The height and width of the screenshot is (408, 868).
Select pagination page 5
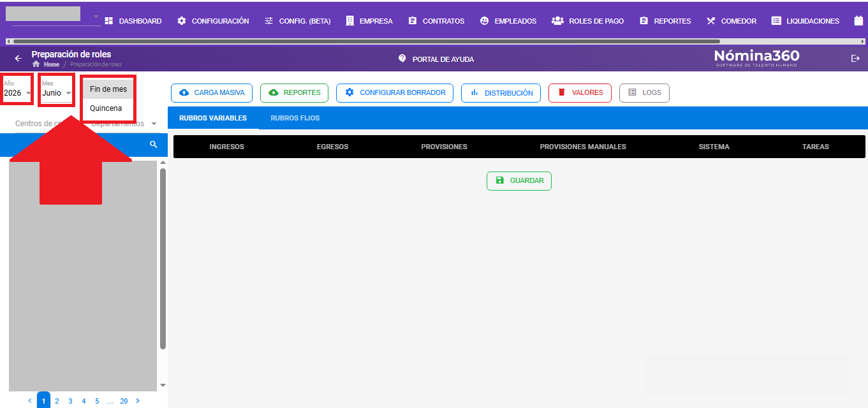(97, 401)
